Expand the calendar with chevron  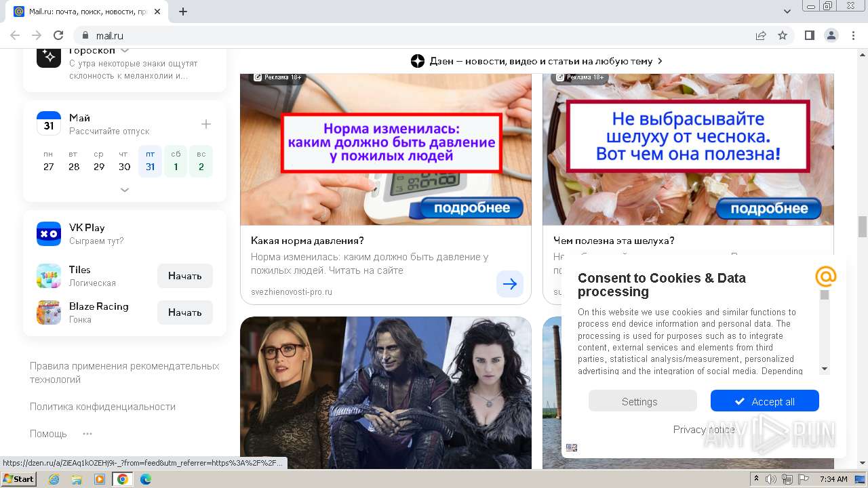click(125, 190)
